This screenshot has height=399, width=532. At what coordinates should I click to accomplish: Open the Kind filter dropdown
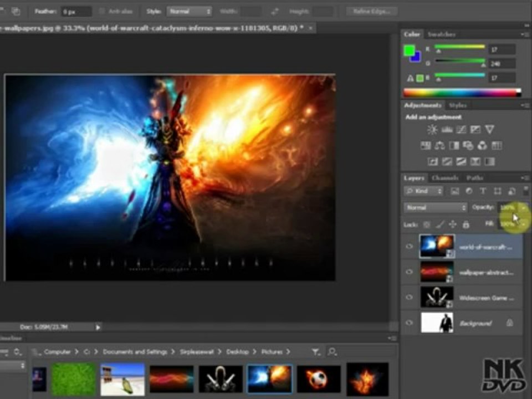tap(423, 191)
